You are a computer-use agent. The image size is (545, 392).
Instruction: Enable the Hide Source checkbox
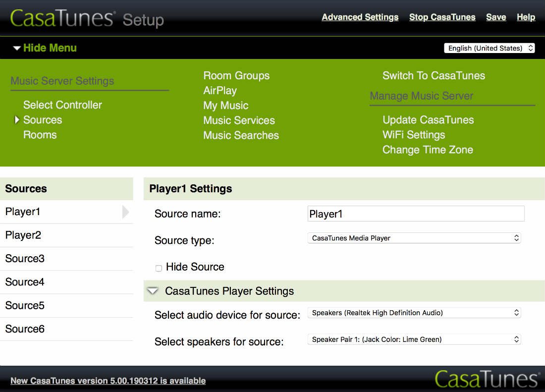tap(159, 268)
